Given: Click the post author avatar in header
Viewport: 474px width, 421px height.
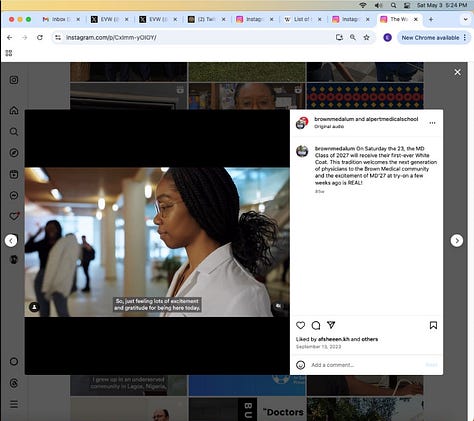Looking at the screenshot, I should pos(302,123).
